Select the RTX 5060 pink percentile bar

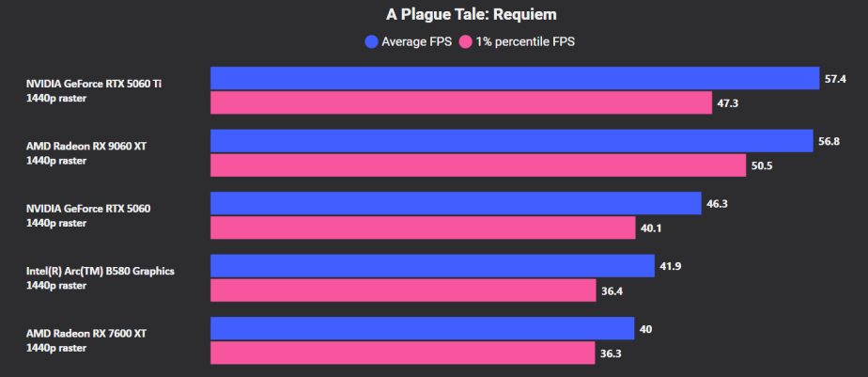pos(423,228)
